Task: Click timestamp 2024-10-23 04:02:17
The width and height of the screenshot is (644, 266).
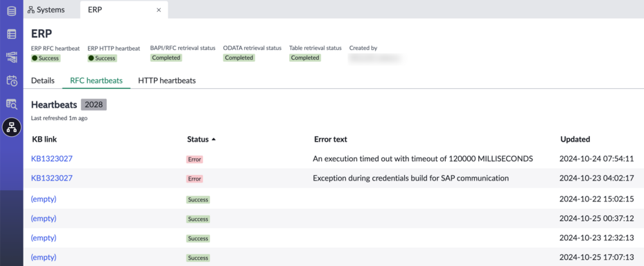Action: click(x=597, y=178)
